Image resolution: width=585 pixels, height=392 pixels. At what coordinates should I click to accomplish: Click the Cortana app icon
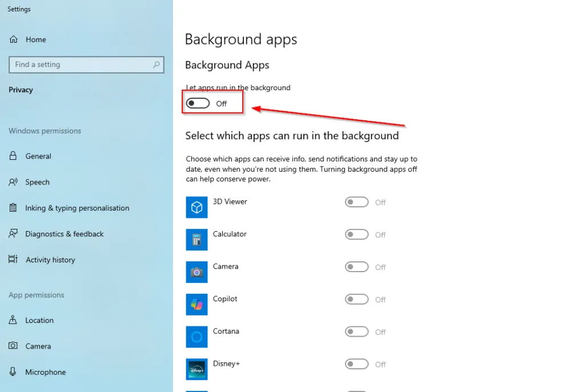point(197,337)
